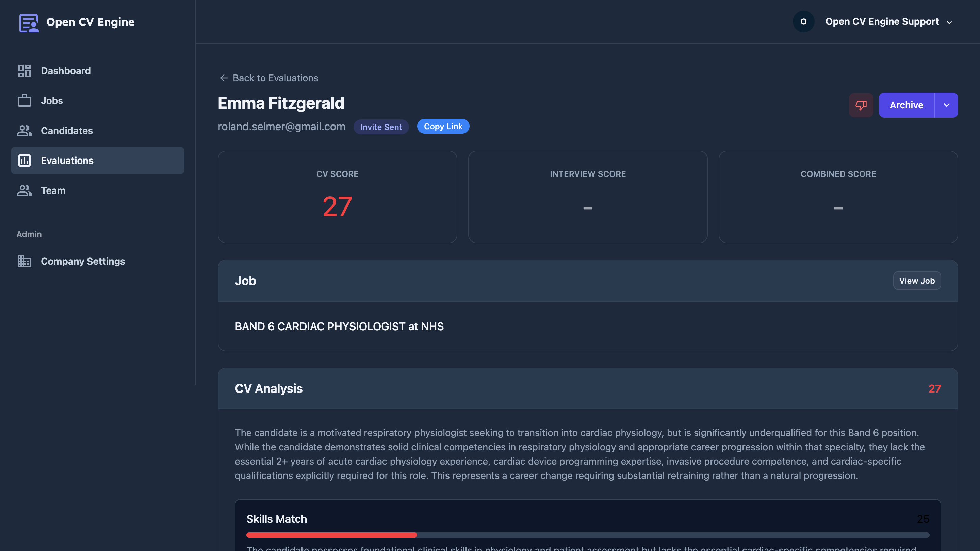980x551 pixels.
Task: Open the Dashboard panel
Action: (x=65, y=71)
